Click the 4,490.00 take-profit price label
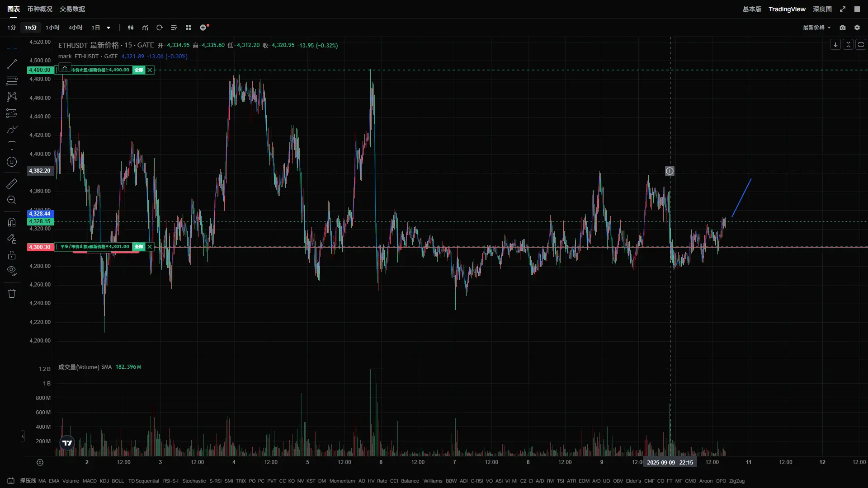The image size is (868, 488). click(41, 70)
